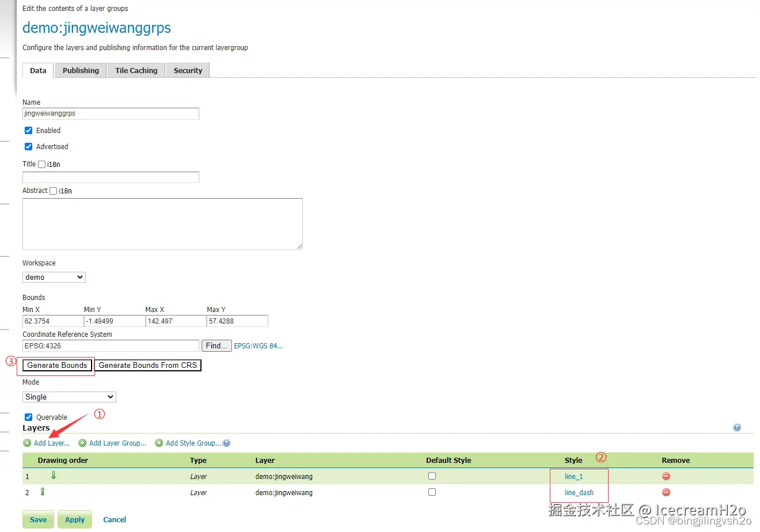
Task: Click the Abstract text area
Action: pyautogui.click(x=162, y=224)
